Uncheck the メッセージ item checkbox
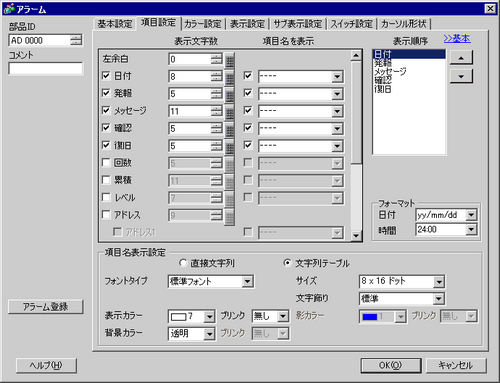 coord(106,110)
